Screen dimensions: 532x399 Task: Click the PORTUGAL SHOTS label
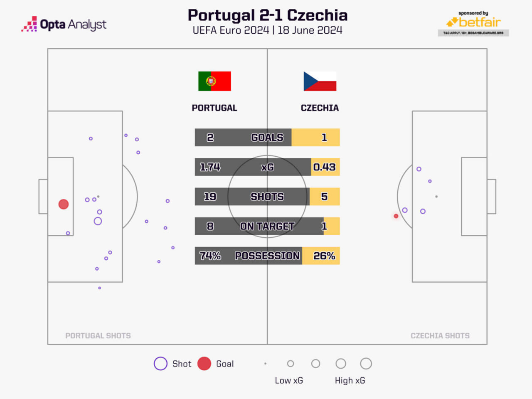(x=98, y=336)
